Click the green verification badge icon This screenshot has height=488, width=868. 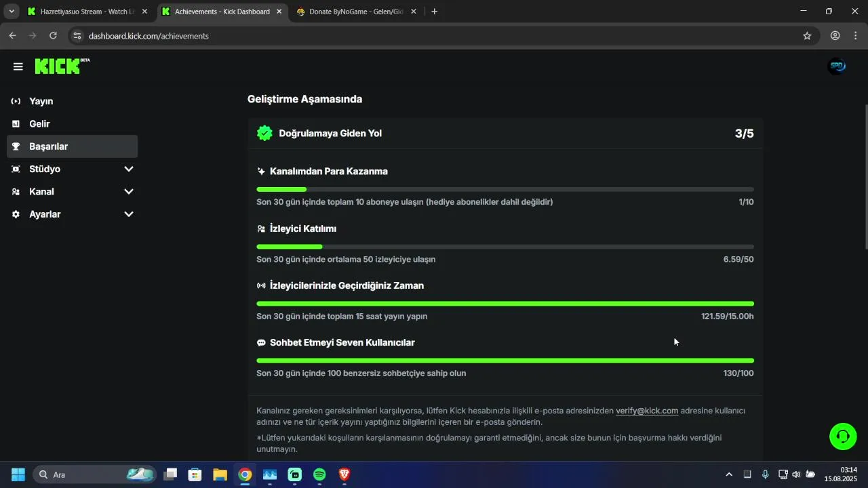click(x=264, y=133)
